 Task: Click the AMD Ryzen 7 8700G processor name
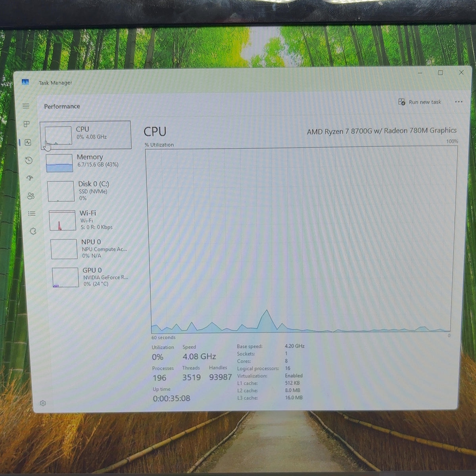[382, 131]
